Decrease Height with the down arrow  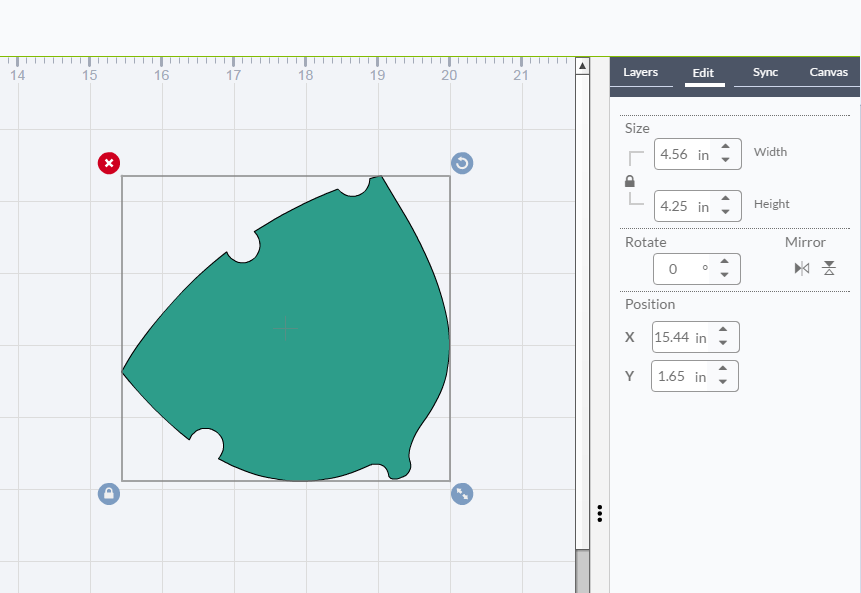coord(725,213)
